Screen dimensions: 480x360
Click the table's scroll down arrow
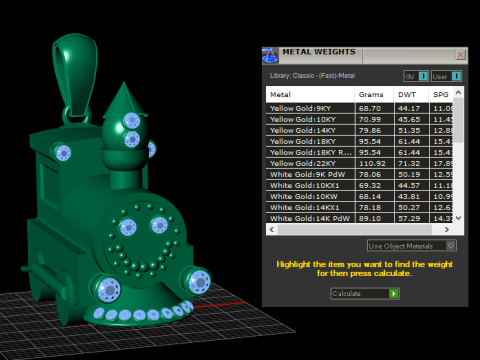[458, 218]
